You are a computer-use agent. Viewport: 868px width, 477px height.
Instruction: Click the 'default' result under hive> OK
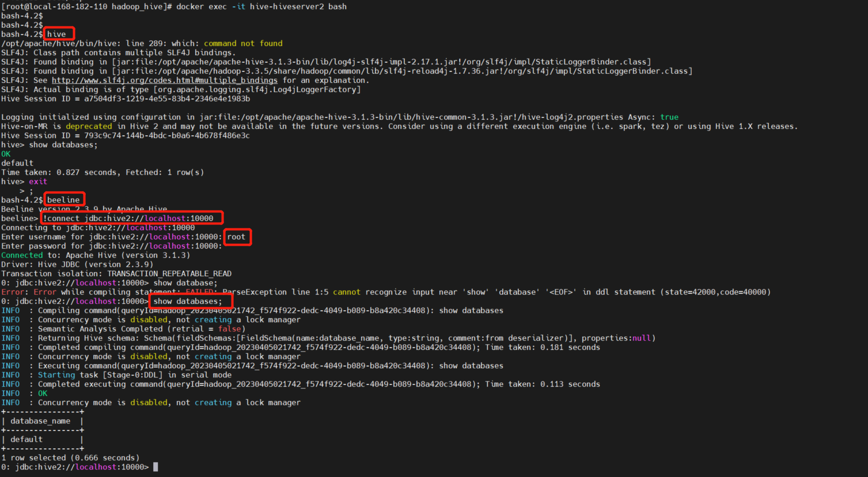click(x=17, y=163)
